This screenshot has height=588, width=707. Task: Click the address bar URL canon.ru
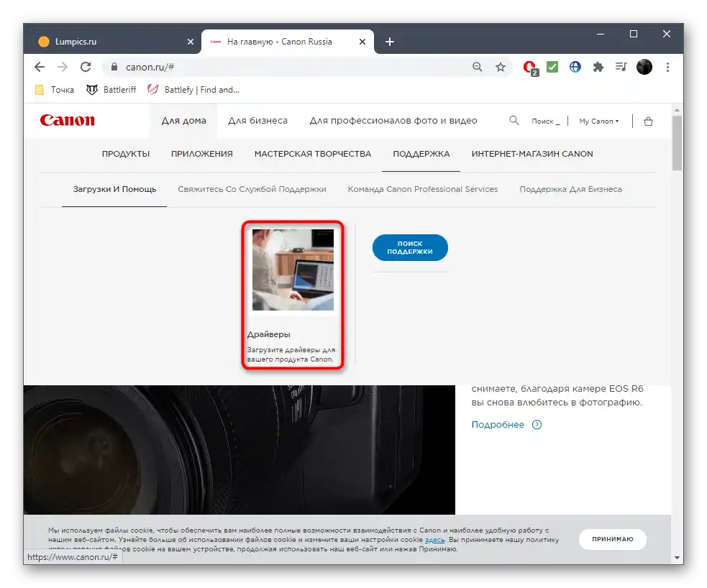(150, 67)
